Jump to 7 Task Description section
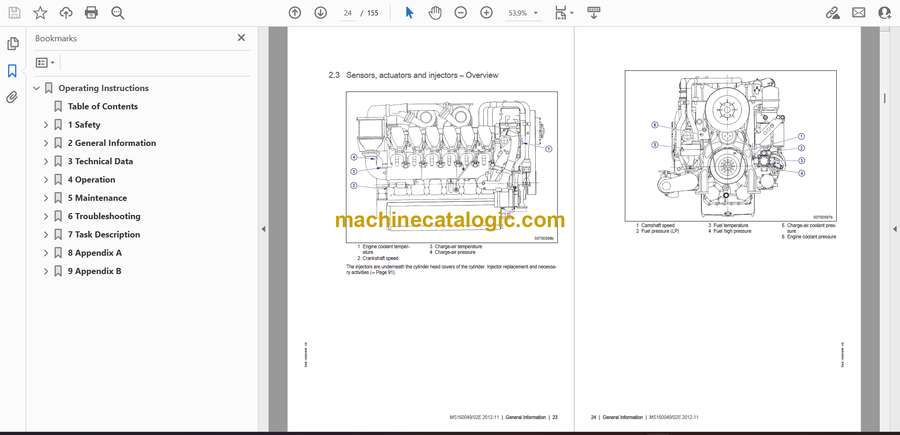The width and height of the screenshot is (900, 435). pyautogui.click(x=104, y=235)
